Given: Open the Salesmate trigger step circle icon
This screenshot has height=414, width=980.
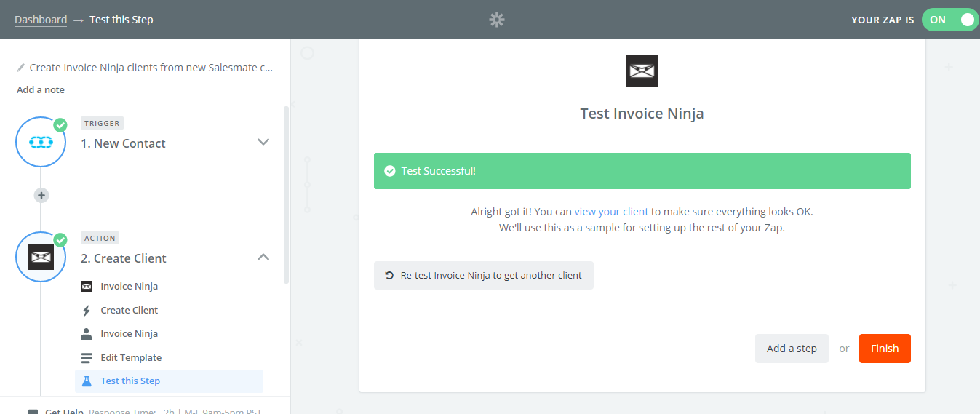Looking at the screenshot, I should (41, 142).
